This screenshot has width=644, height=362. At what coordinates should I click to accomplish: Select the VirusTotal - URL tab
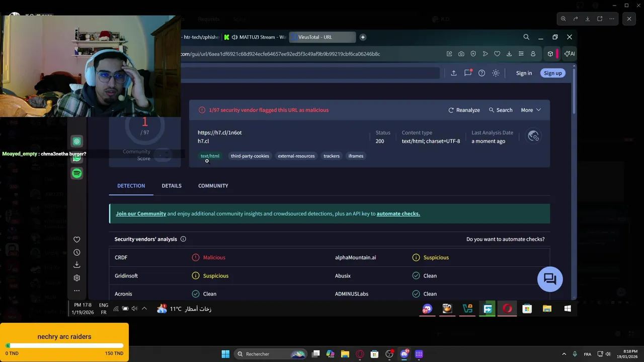pos(323,37)
